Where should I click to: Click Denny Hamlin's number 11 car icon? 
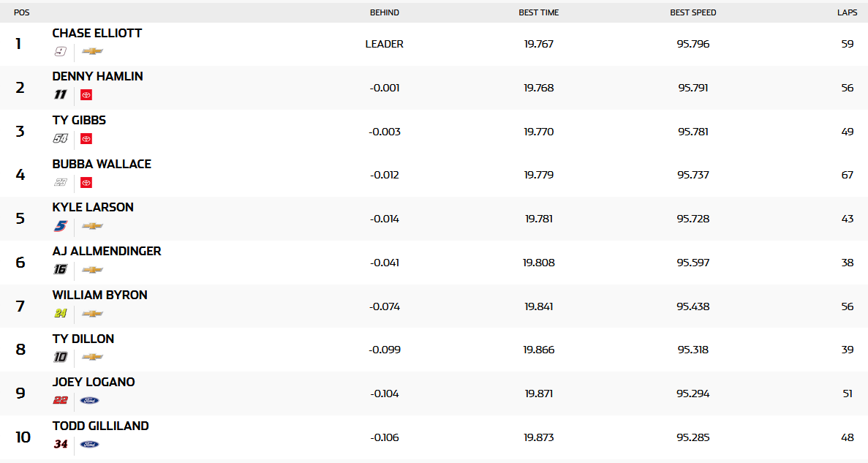point(60,94)
